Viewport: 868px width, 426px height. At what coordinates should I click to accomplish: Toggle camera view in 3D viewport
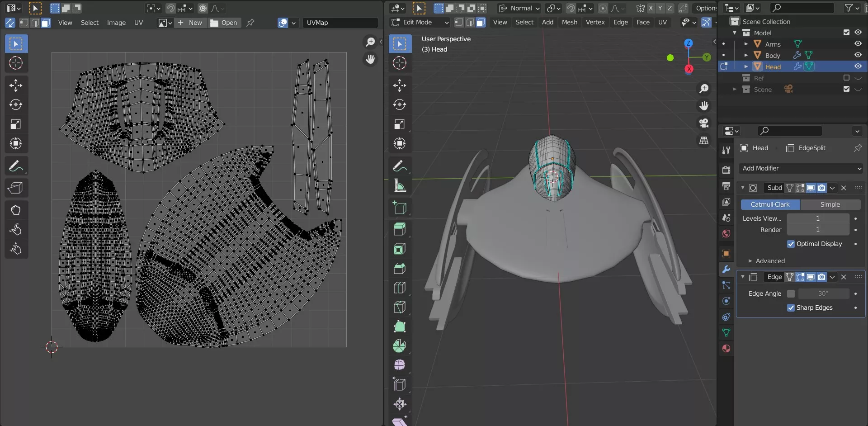click(x=704, y=123)
